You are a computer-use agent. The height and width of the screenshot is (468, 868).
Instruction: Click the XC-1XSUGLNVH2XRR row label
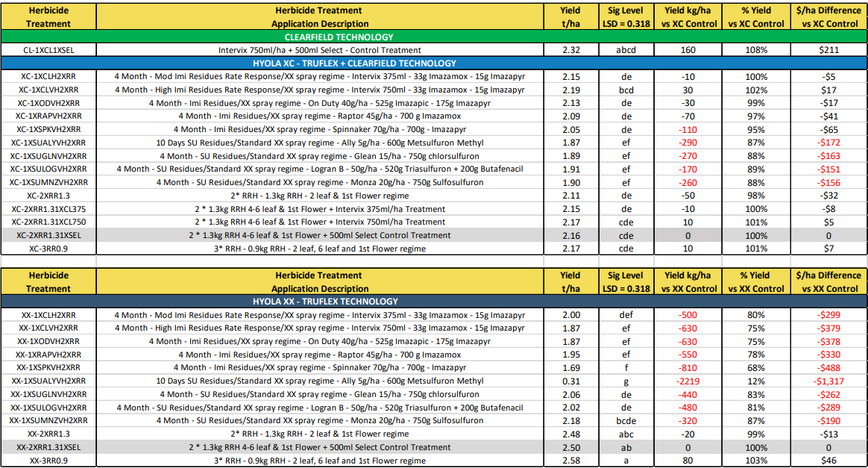coord(48,156)
